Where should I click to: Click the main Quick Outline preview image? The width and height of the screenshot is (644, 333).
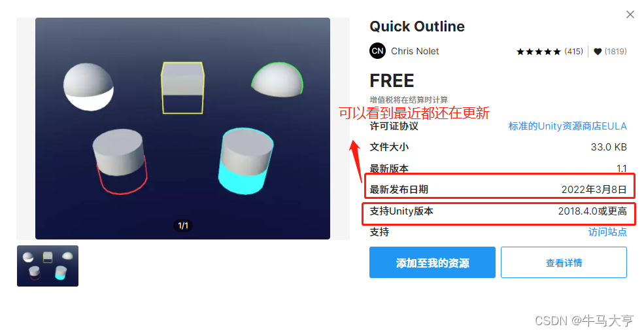coord(183,128)
